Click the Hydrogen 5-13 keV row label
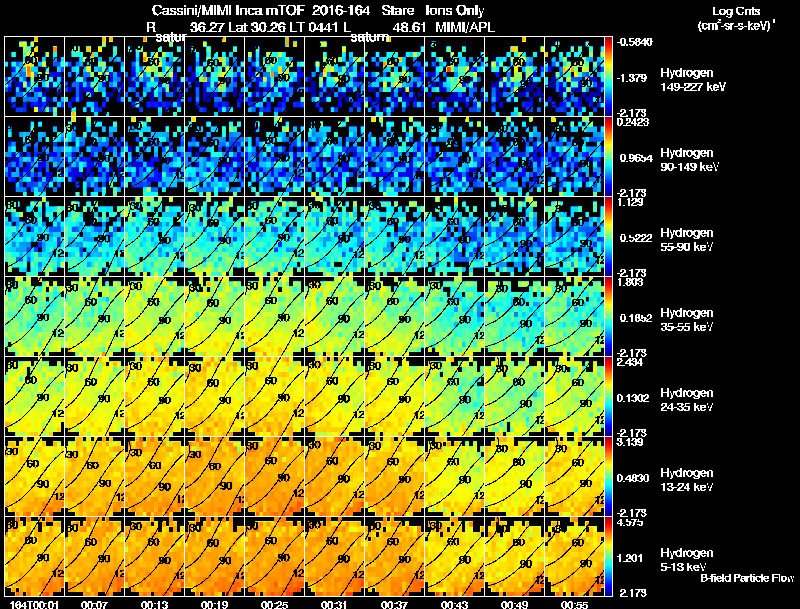 (x=687, y=560)
